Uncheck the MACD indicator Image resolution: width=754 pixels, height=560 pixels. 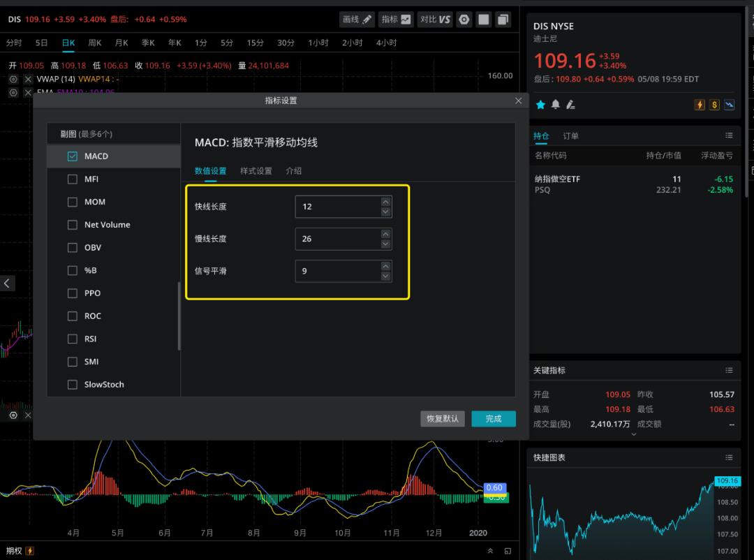coord(72,156)
